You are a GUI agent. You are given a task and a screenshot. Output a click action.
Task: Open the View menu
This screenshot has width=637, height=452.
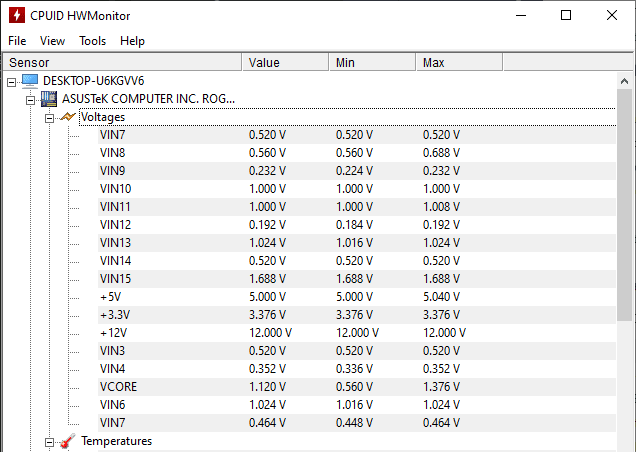tap(52, 41)
